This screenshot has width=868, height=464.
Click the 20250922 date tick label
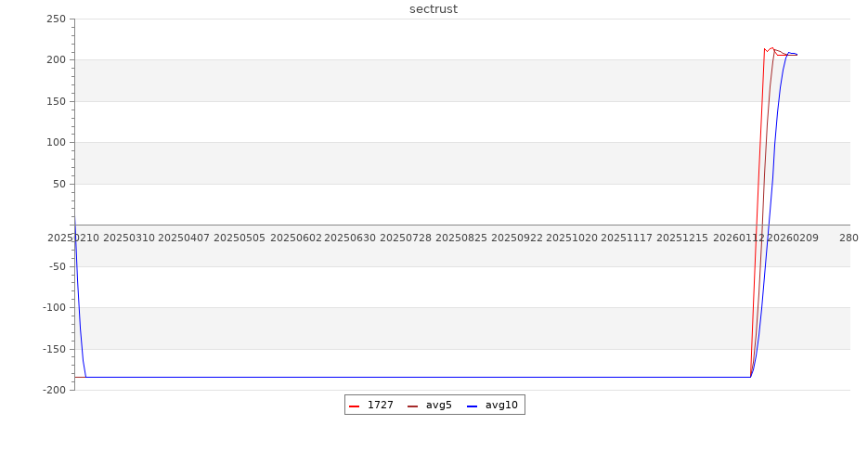pyautogui.click(x=517, y=238)
